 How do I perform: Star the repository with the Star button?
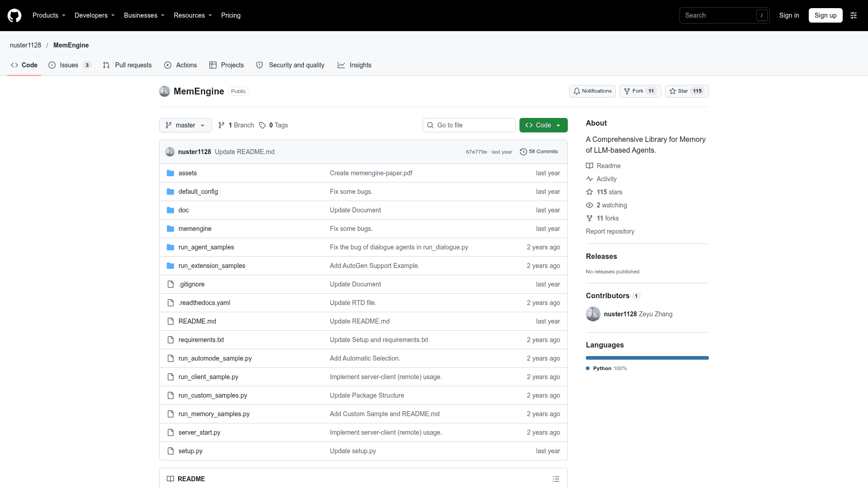pyautogui.click(x=687, y=91)
